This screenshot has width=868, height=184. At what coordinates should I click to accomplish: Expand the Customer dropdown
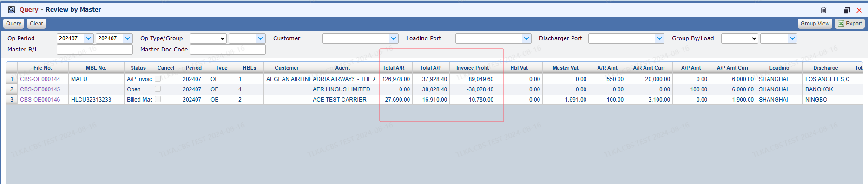pos(394,38)
